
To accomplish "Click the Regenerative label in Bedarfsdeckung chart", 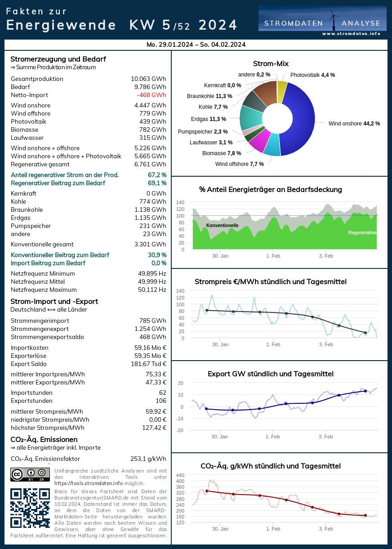I will [362, 232].
